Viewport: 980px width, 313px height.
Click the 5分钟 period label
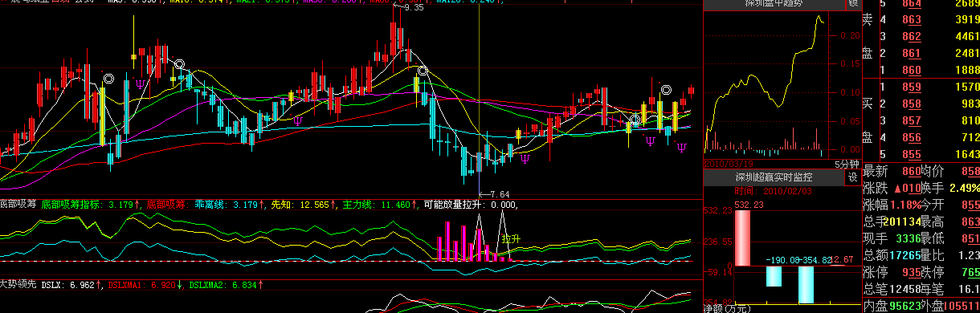(846, 163)
